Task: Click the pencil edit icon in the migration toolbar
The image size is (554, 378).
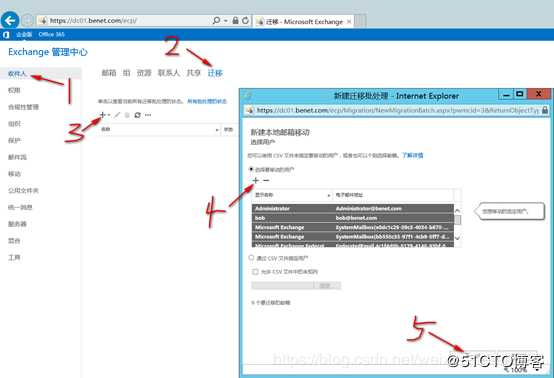Action: tap(117, 115)
